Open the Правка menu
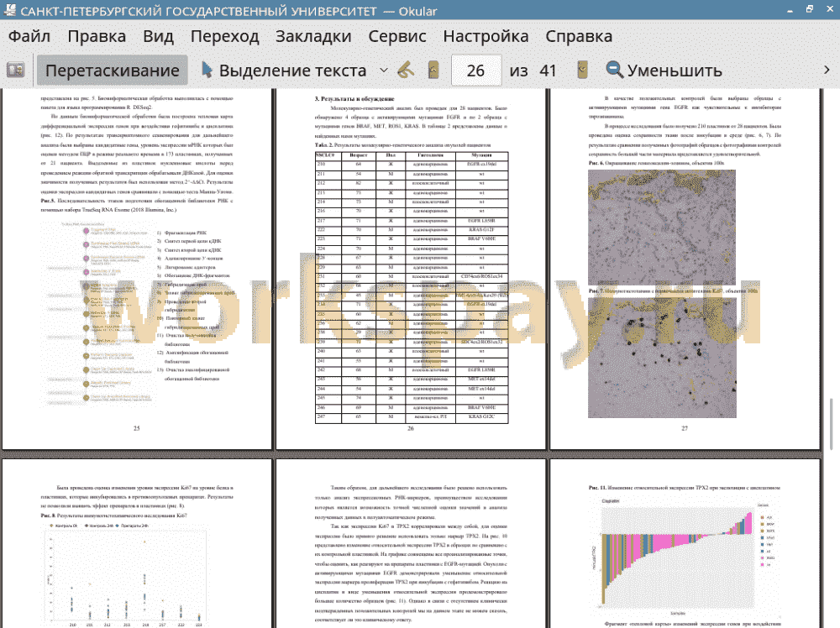 tap(97, 36)
